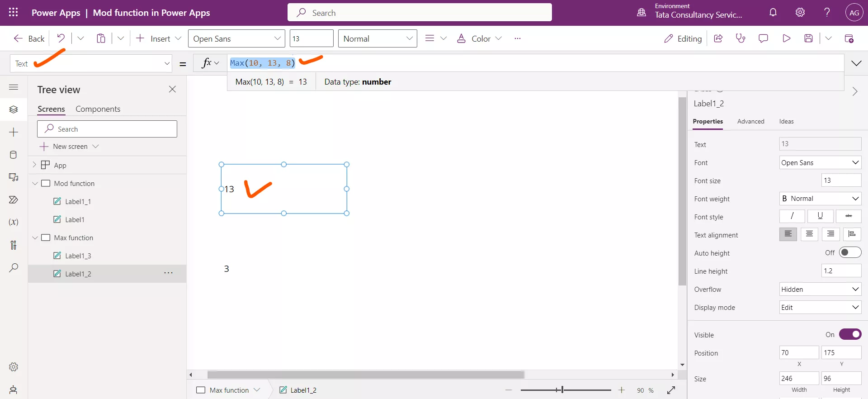The width and height of the screenshot is (868, 399).
Task: Click the Share icon
Action: [718, 38]
